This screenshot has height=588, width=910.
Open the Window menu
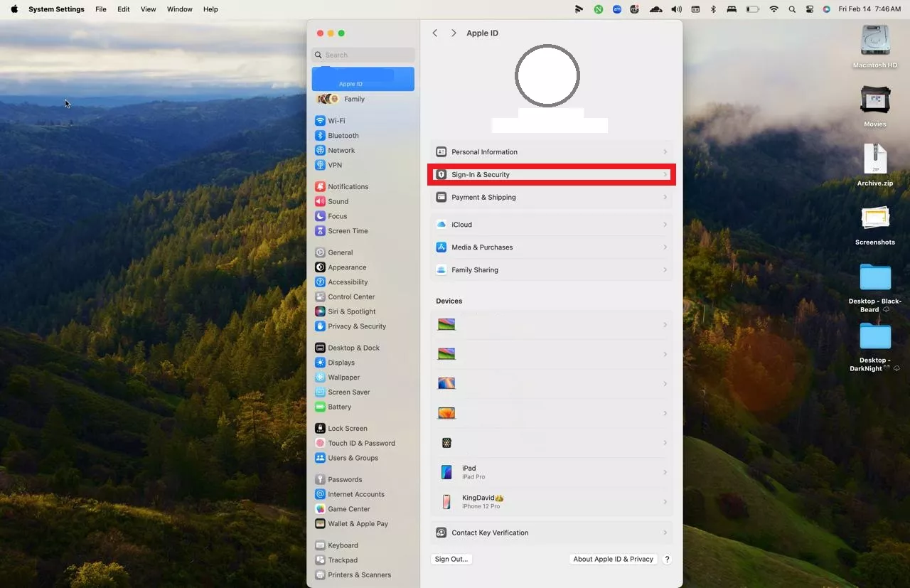point(179,9)
